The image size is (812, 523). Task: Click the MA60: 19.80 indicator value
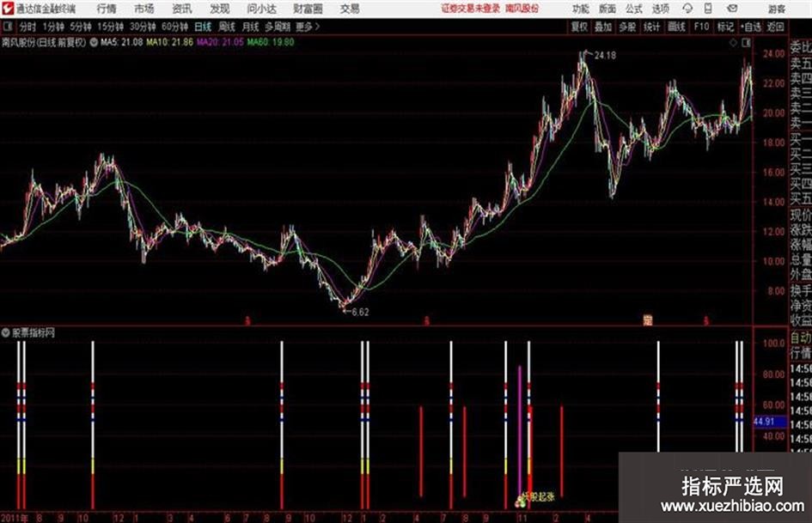point(271,42)
